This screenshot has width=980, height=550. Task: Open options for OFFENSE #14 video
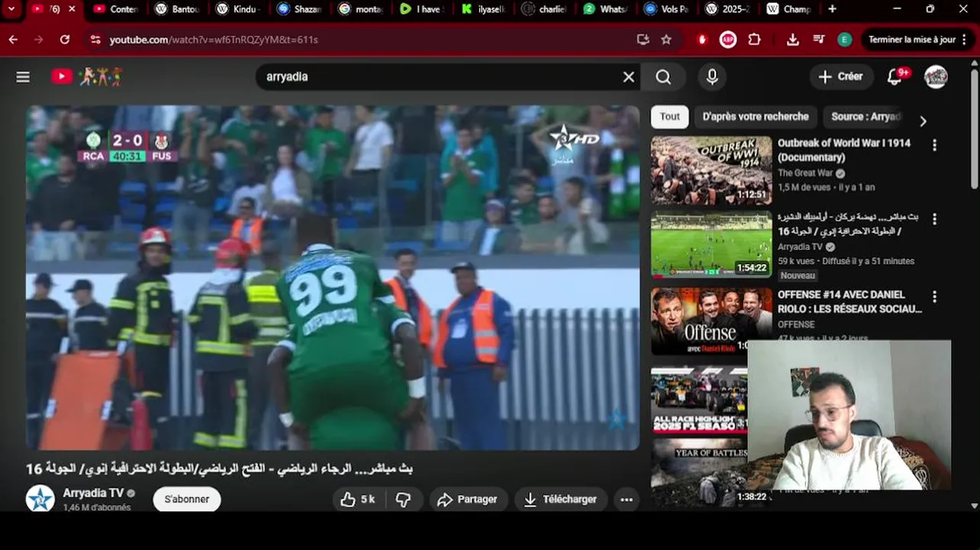pyautogui.click(x=934, y=296)
